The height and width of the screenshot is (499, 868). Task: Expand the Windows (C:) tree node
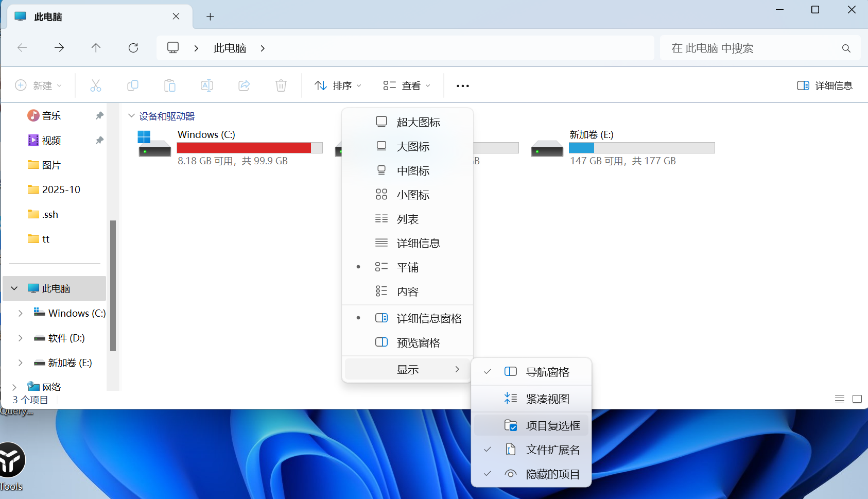coord(20,313)
